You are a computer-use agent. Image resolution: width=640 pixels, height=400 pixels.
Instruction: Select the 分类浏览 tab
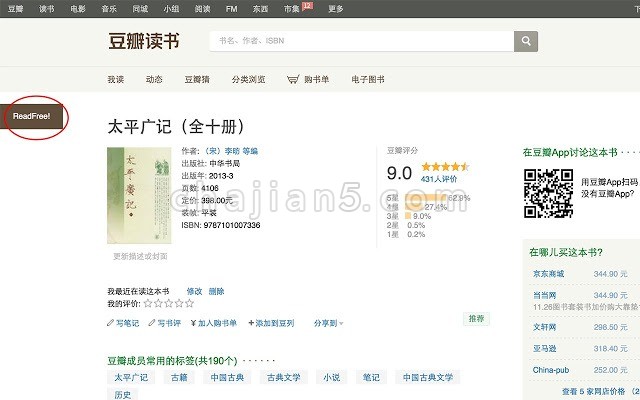click(x=248, y=79)
